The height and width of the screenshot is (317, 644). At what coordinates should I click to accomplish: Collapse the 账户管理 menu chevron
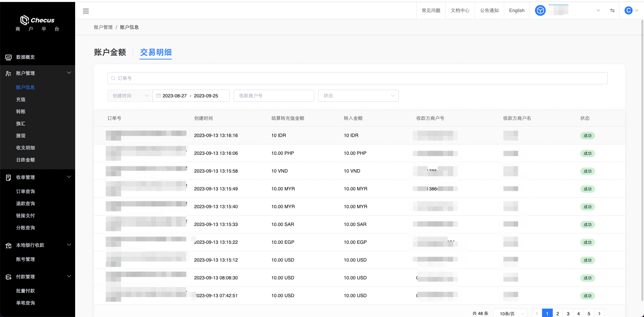(69, 73)
